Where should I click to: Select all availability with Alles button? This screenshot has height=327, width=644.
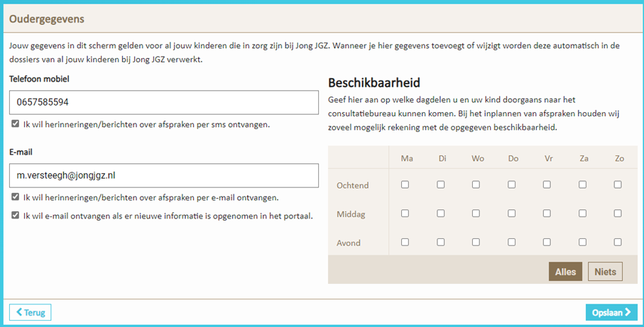point(565,272)
